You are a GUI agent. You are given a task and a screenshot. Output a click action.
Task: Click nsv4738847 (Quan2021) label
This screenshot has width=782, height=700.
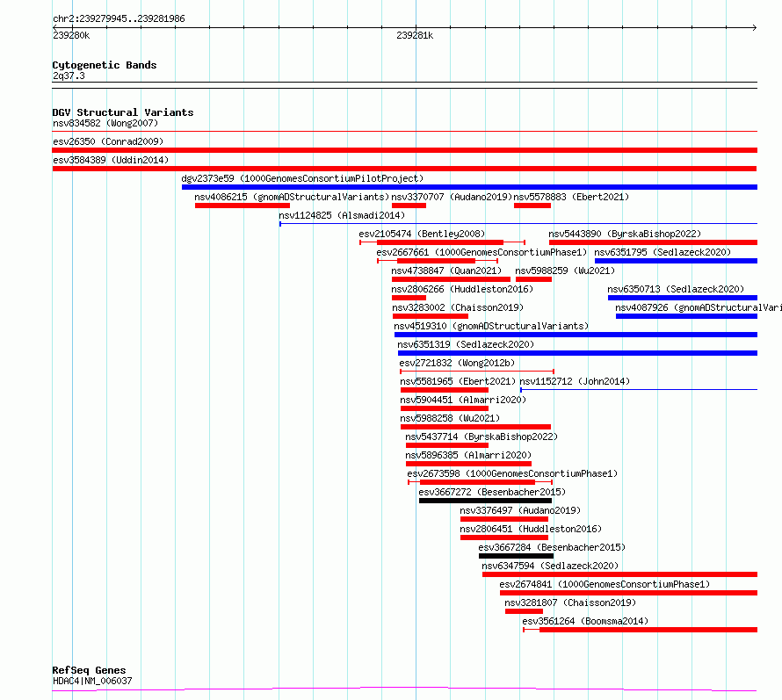pyautogui.click(x=446, y=271)
